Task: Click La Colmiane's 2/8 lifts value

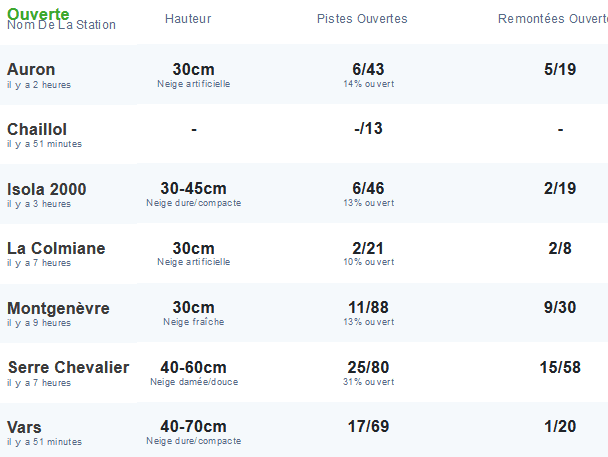Action: (560, 248)
